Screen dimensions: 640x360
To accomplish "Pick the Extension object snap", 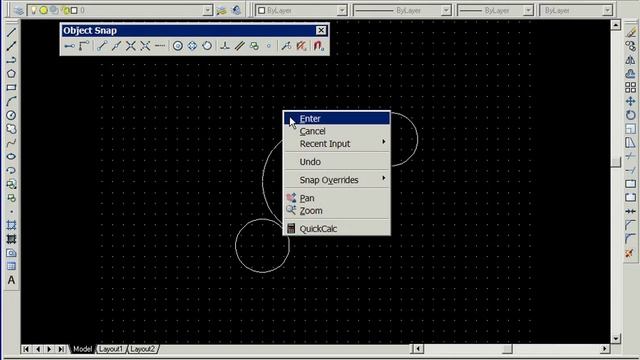I will (160, 46).
